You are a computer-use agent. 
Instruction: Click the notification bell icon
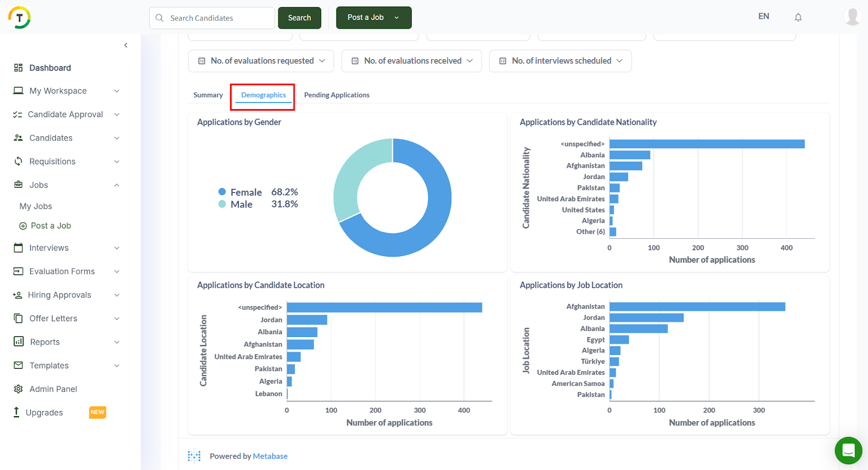click(x=798, y=17)
